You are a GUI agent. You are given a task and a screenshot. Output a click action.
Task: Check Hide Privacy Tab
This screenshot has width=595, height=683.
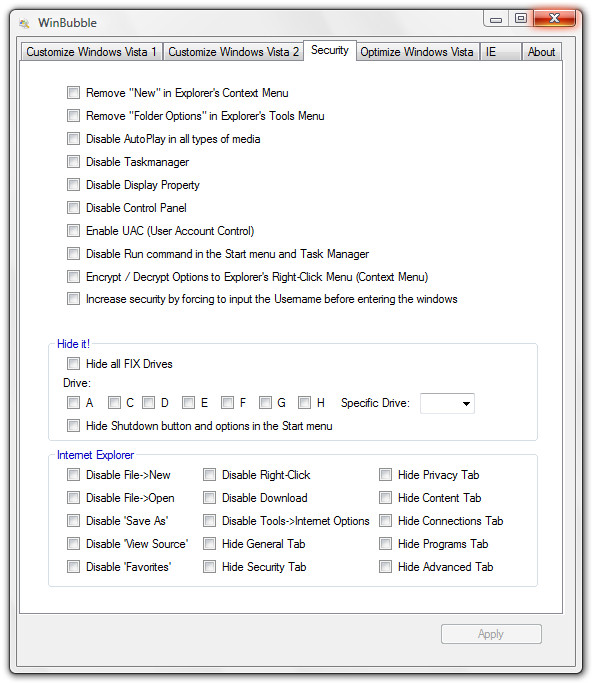(385, 475)
